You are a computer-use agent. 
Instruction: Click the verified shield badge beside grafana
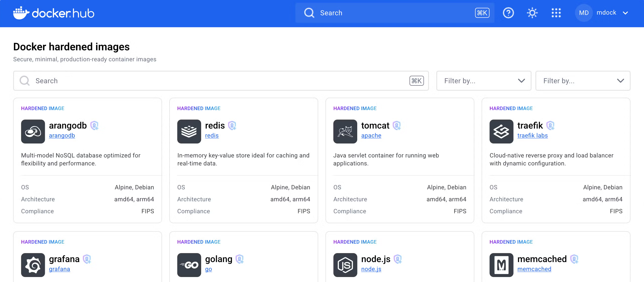(x=87, y=259)
